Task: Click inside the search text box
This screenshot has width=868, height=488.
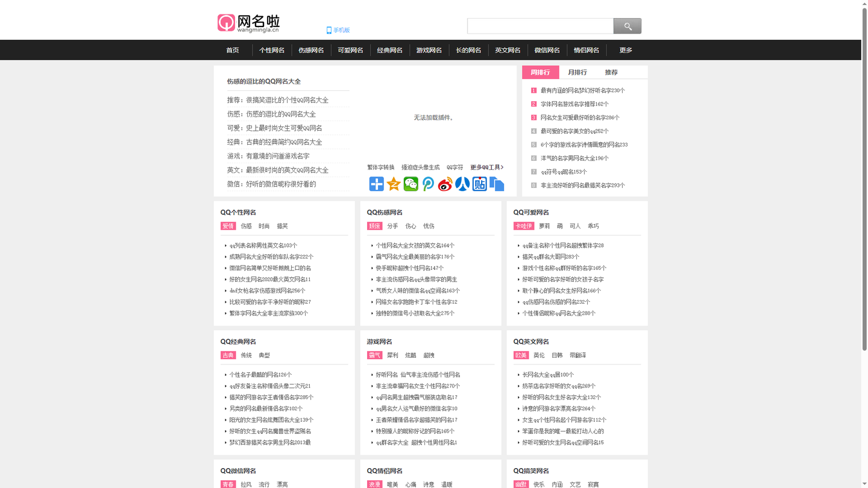Action: pos(541,26)
